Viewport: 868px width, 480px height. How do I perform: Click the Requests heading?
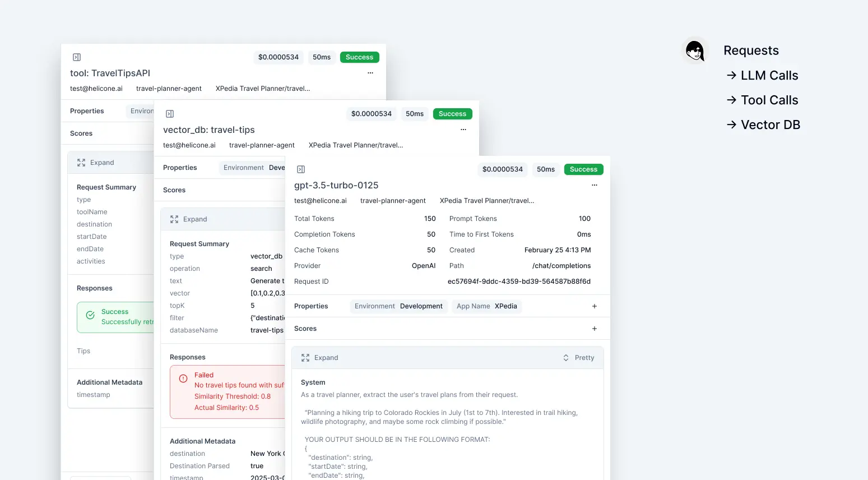(x=751, y=50)
